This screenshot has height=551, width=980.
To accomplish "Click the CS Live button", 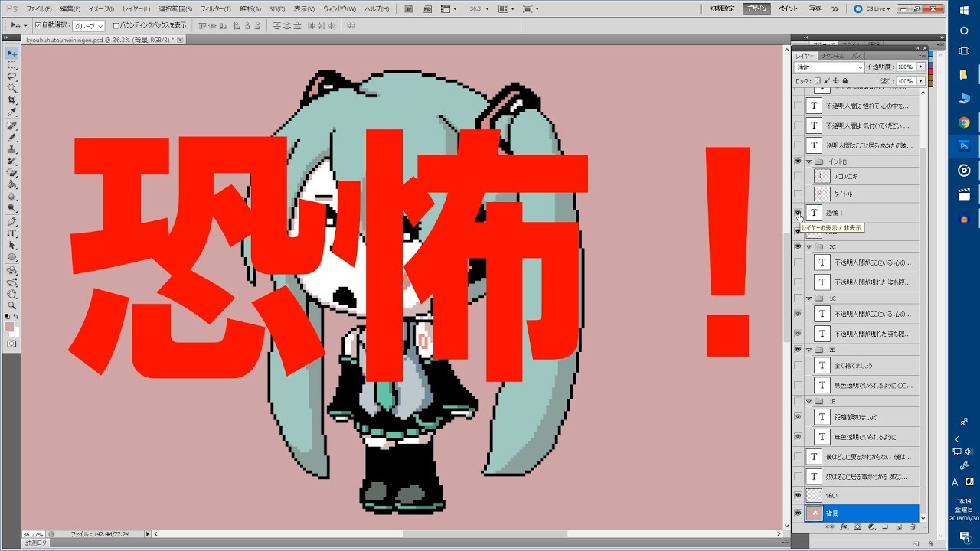I will (874, 8).
